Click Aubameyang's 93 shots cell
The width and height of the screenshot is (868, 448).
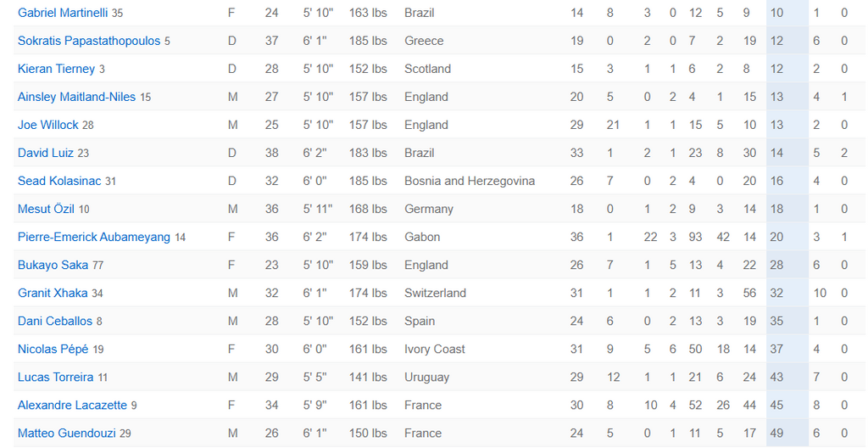695,237
